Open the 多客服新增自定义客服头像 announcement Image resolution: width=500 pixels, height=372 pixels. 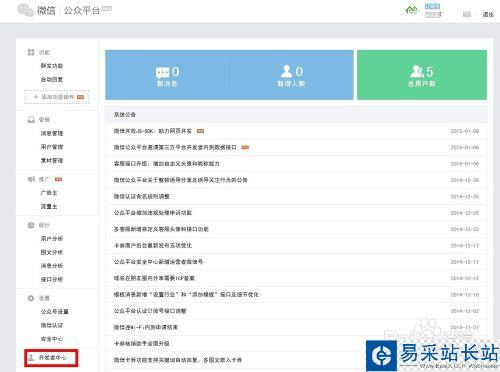point(161,229)
